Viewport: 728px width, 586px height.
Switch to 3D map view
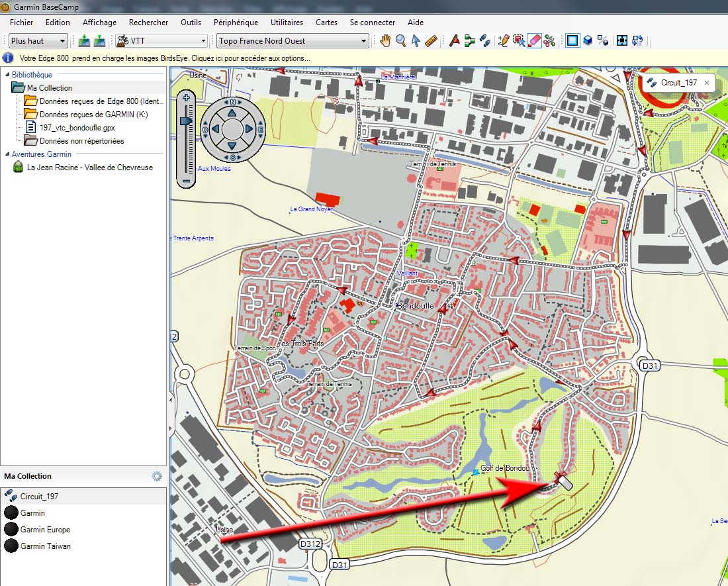point(588,41)
